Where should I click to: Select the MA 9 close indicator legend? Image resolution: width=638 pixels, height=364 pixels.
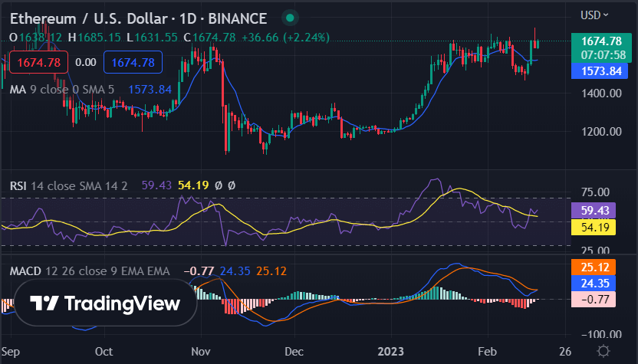point(61,90)
